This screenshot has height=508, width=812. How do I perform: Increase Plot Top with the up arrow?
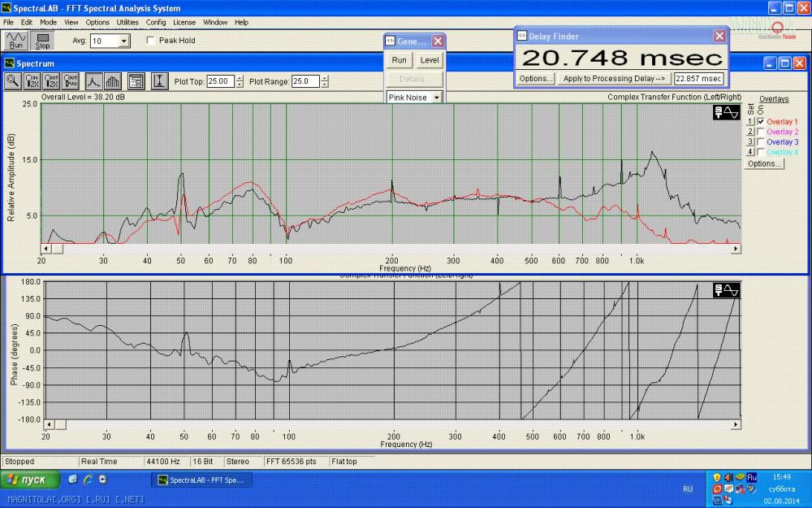[x=240, y=78]
